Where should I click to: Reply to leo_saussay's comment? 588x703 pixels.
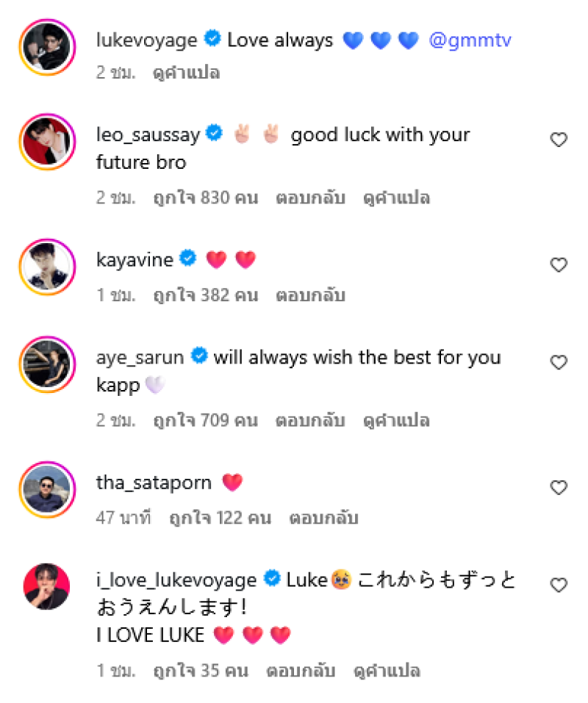click(x=310, y=198)
